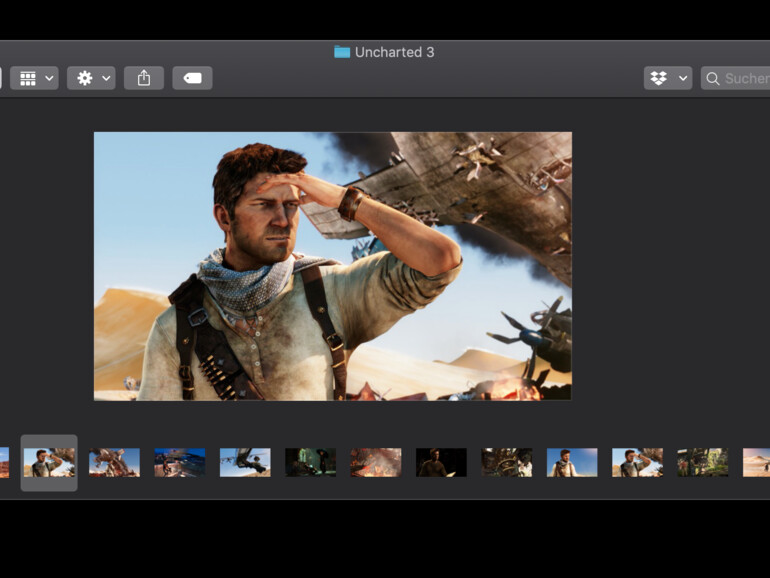Click the Uncharted 3 folder icon in title
The width and height of the screenshot is (770, 578).
(x=342, y=52)
